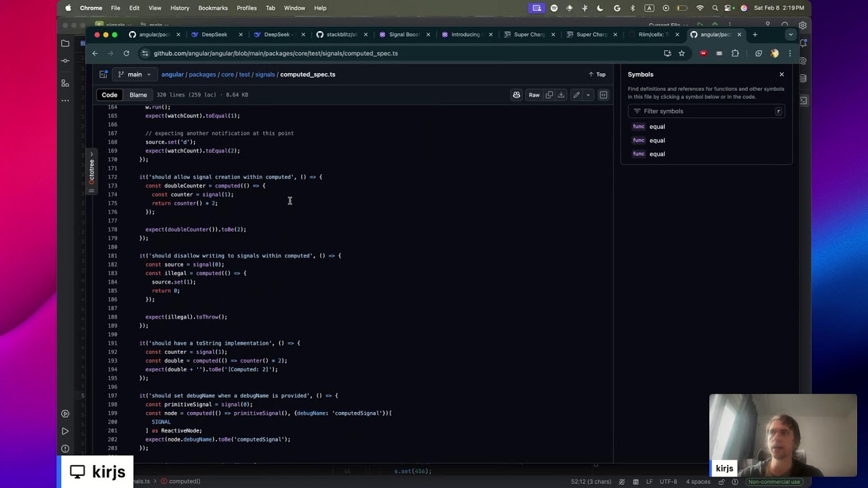Close the first angular/pack tab
This screenshot has height=488, width=868.
point(178,35)
